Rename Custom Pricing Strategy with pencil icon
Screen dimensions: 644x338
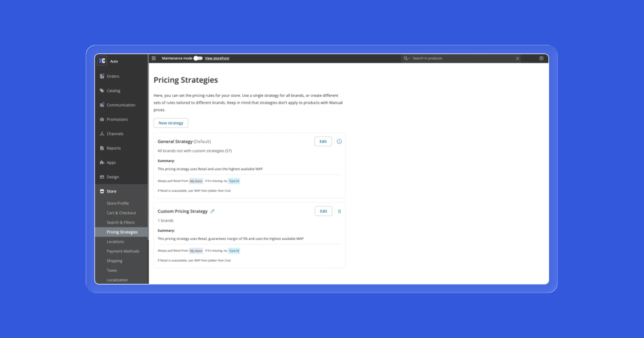point(212,211)
